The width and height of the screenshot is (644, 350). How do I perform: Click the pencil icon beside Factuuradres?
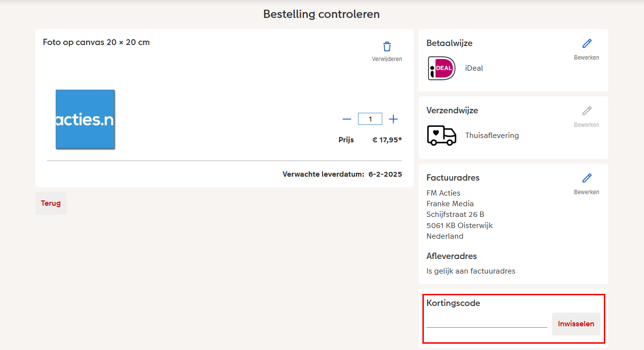(586, 178)
